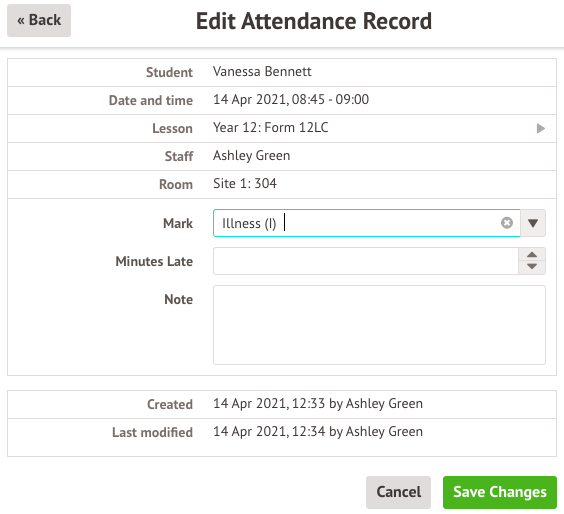Select the student name Vanessa Bennett
The image size is (564, 514).
point(262,72)
